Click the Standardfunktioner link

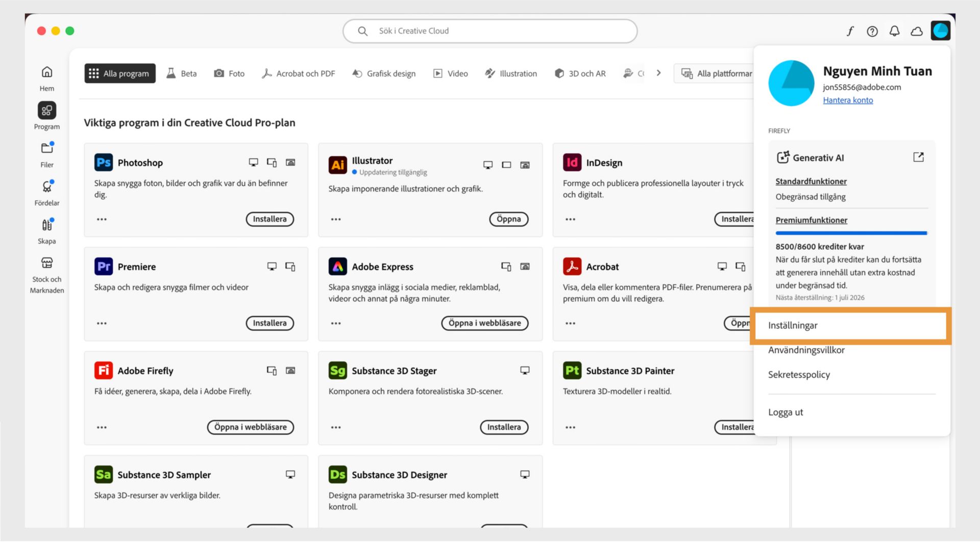point(811,181)
